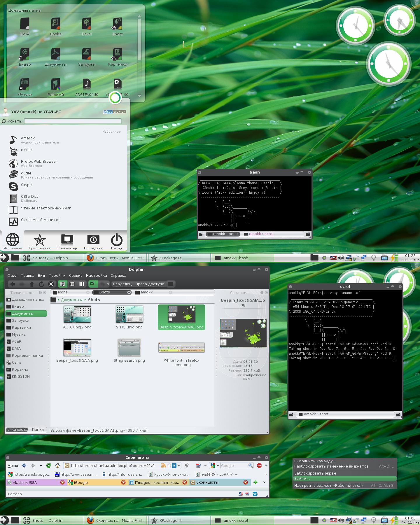Click the search magnifier in Google search box
This screenshot has width=420, height=525.
pyautogui.click(x=250, y=466)
